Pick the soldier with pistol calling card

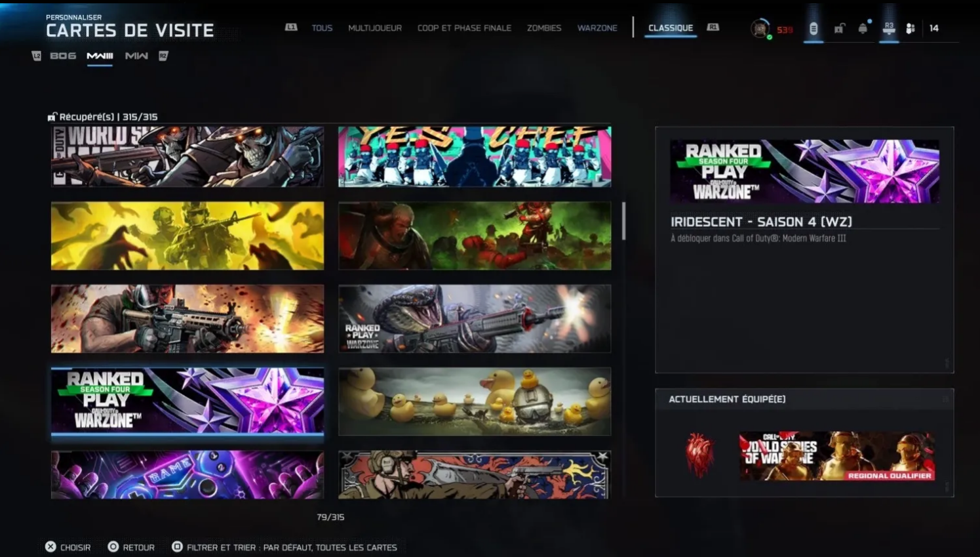coord(475,474)
